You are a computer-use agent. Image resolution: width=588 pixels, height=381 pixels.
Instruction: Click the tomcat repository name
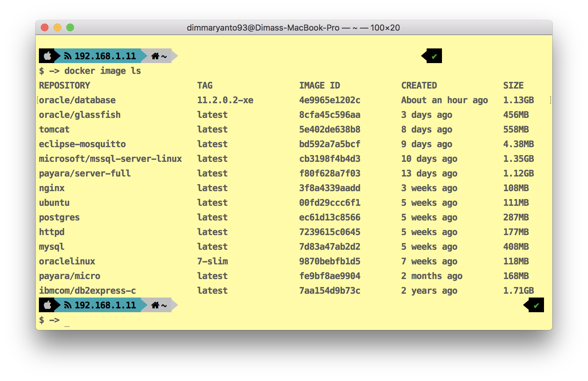pyautogui.click(x=54, y=129)
